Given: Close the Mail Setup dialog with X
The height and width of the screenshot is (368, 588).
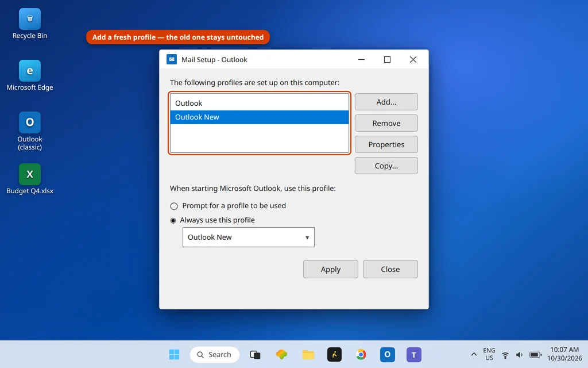Looking at the screenshot, I should (x=413, y=59).
